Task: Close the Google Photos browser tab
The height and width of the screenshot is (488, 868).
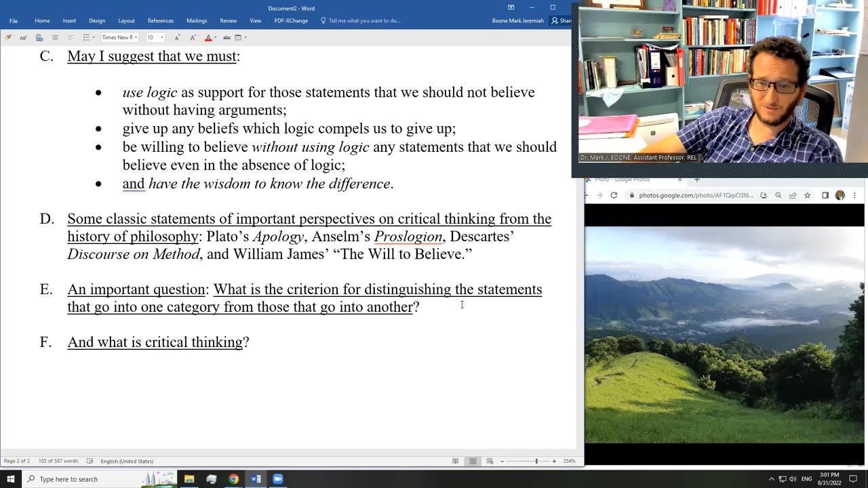Action: coord(679,180)
